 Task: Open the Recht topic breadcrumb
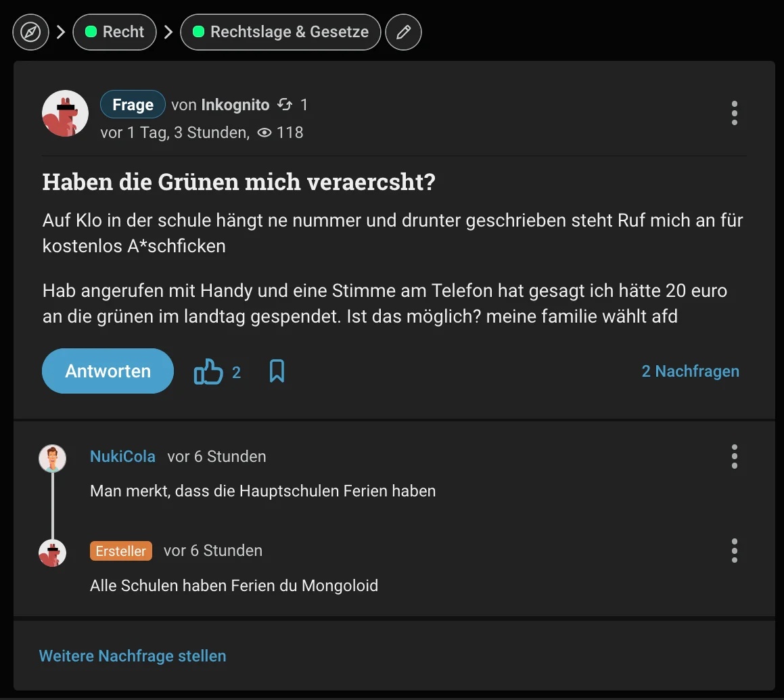pyautogui.click(x=114, y=32)
